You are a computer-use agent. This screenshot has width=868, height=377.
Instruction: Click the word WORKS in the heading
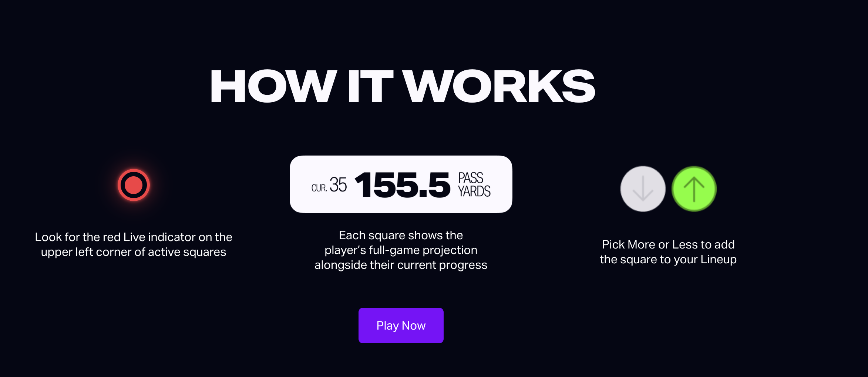click(x=499, y=86)
